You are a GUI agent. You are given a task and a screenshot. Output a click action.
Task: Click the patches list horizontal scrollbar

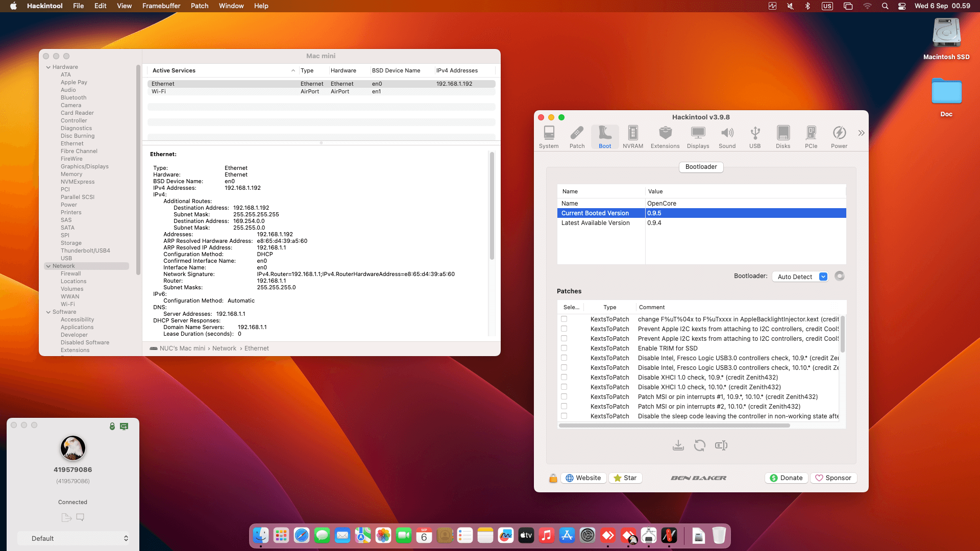click(674, 425)
